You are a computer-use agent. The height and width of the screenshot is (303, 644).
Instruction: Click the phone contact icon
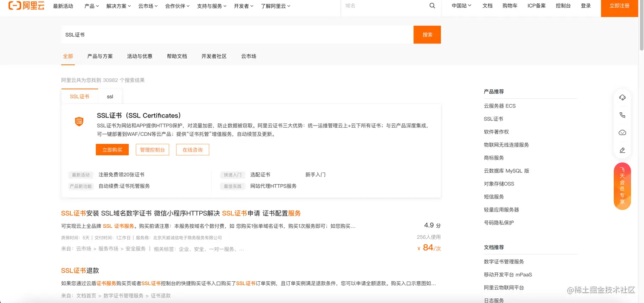click(622, 115)
